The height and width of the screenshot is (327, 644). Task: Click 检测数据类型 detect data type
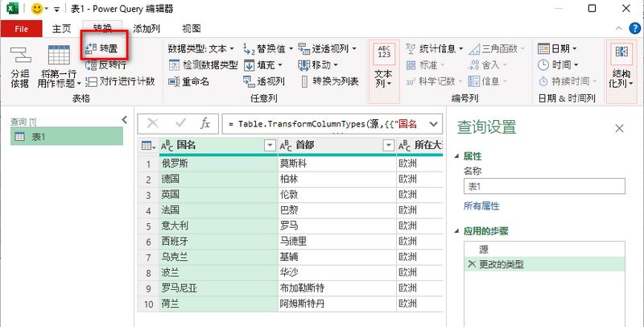click(204, 65)
